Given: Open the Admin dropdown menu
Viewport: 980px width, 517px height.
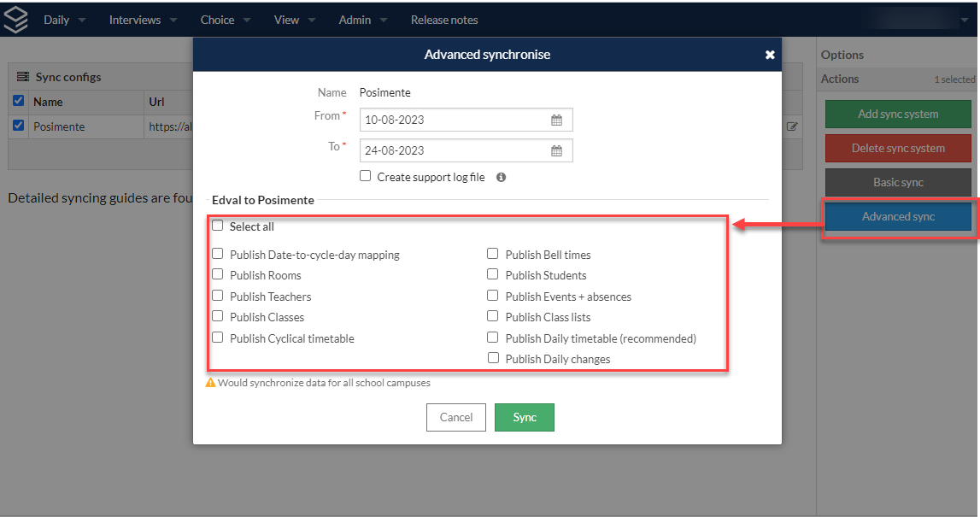Looking at the screenshot, I should (363, 20).
